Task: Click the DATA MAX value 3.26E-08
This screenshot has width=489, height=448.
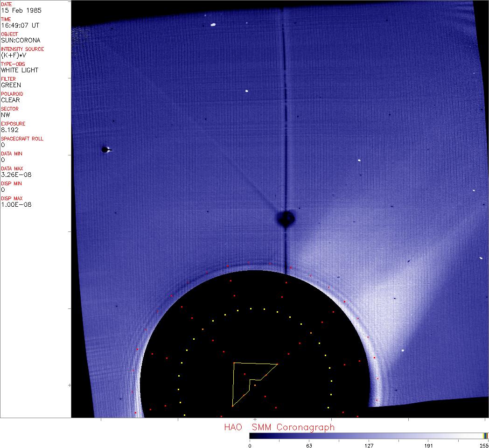Action: pos(14,175)
